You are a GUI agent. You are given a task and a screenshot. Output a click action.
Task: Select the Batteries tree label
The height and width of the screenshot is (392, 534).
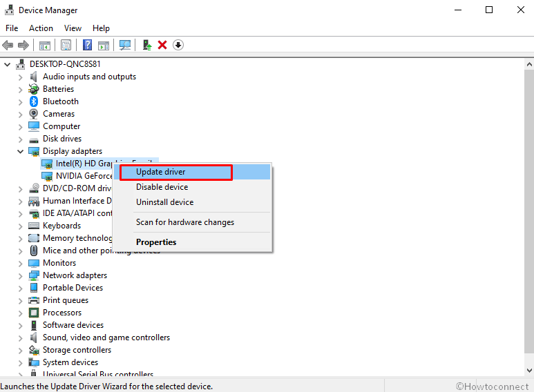58,89
